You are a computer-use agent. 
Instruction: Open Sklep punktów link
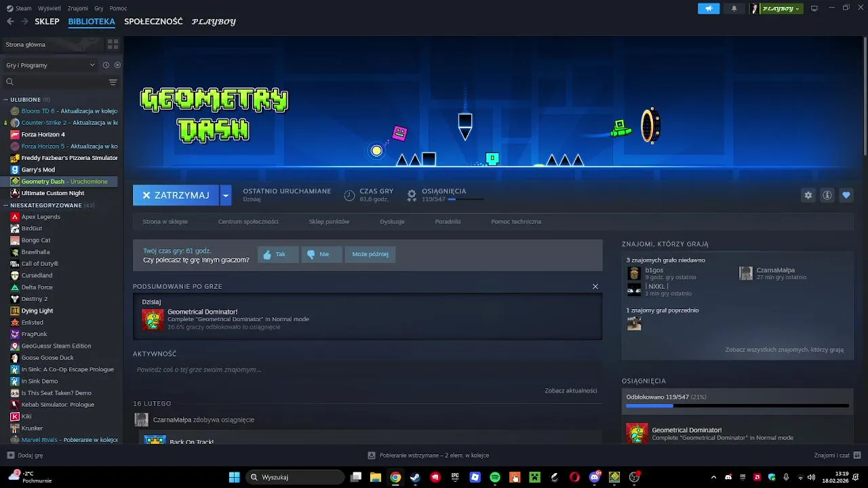click(x=329, y=222)
